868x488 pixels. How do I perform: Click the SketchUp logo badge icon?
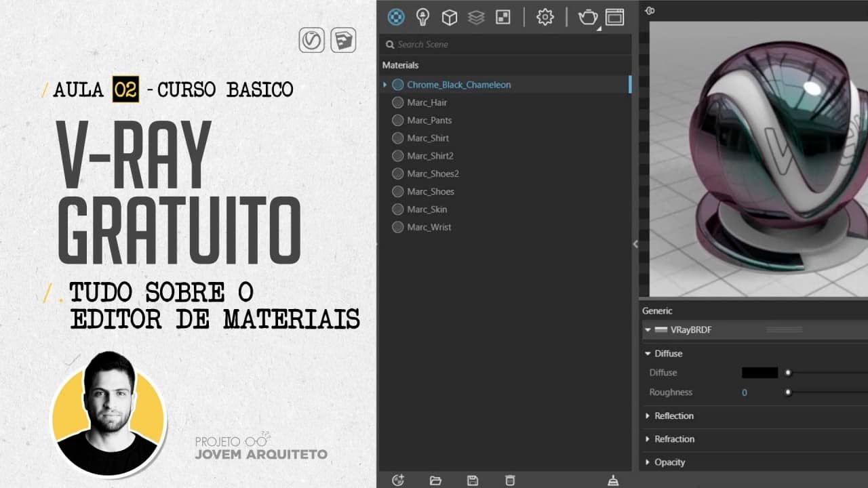(343, 40)
